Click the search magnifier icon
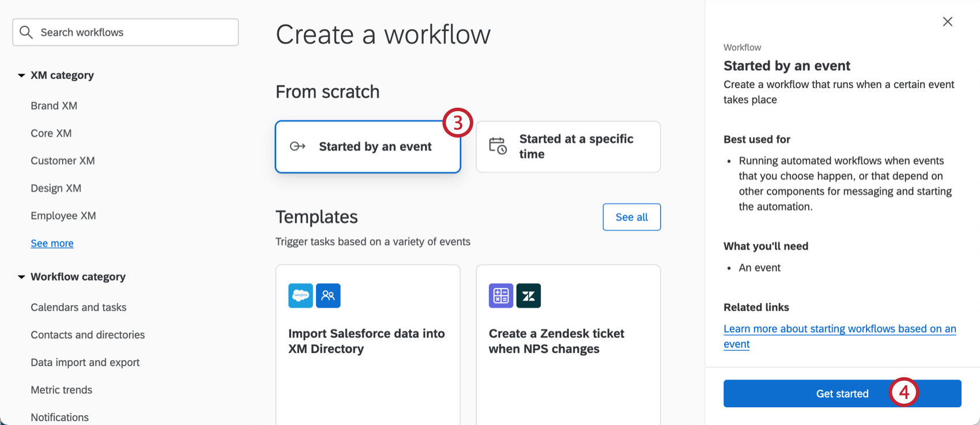 [x=26, y=32]
